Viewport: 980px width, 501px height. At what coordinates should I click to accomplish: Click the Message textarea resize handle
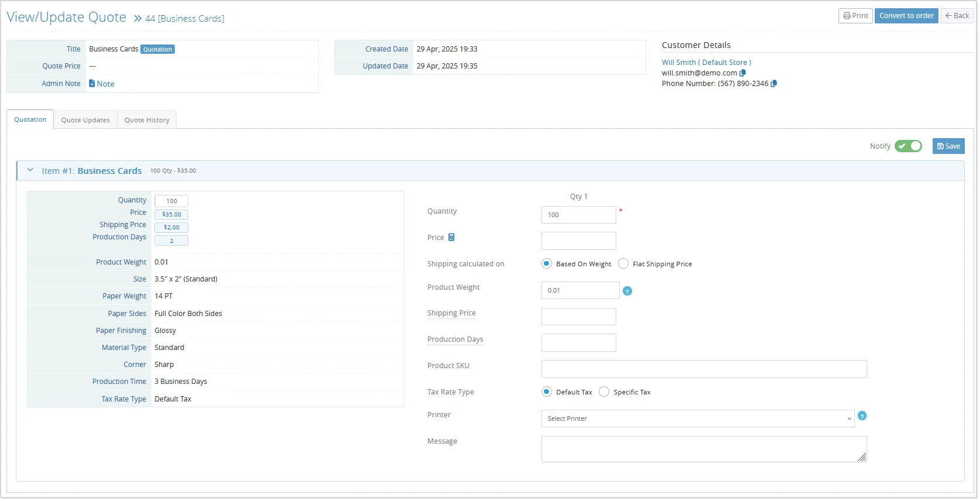pos(862,458)
